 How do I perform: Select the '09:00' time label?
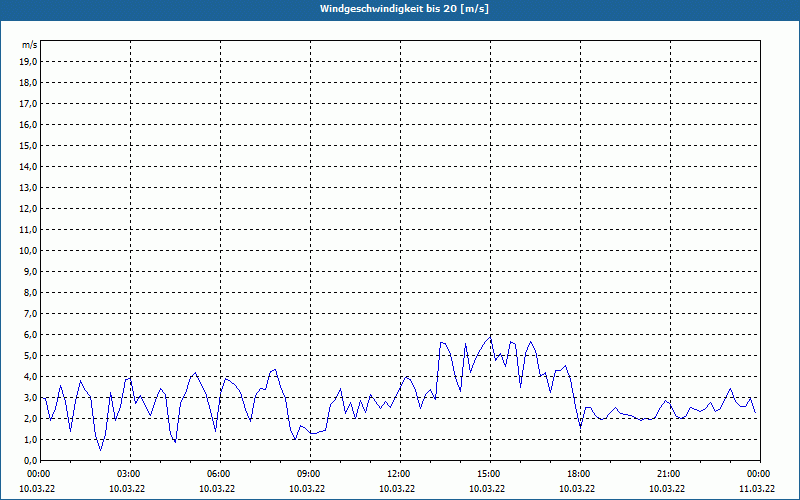tap(310, 474)
